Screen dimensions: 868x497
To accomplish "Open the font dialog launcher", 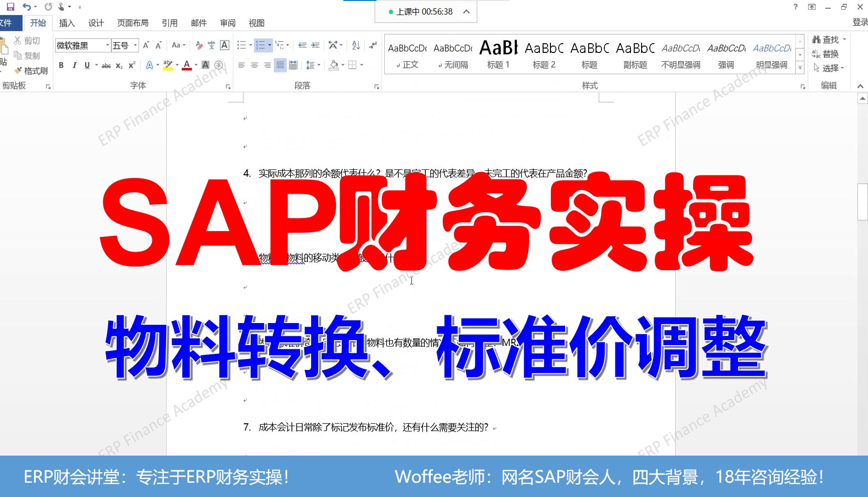I will (x=228, y=87).
